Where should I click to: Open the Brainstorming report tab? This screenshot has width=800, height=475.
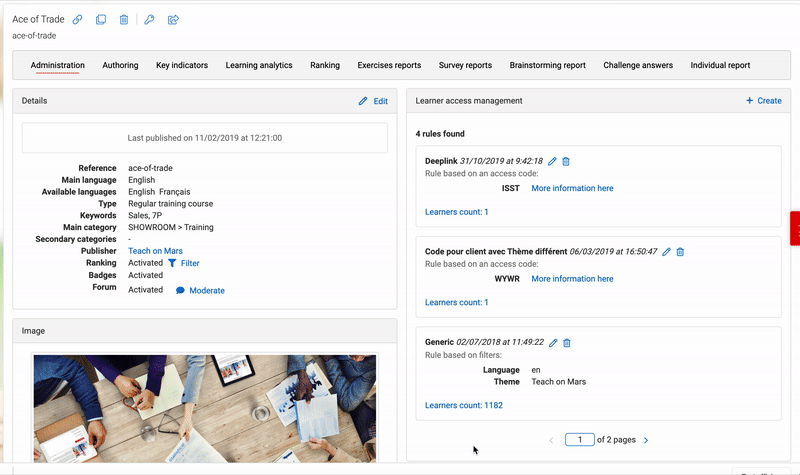coord(547,65)
